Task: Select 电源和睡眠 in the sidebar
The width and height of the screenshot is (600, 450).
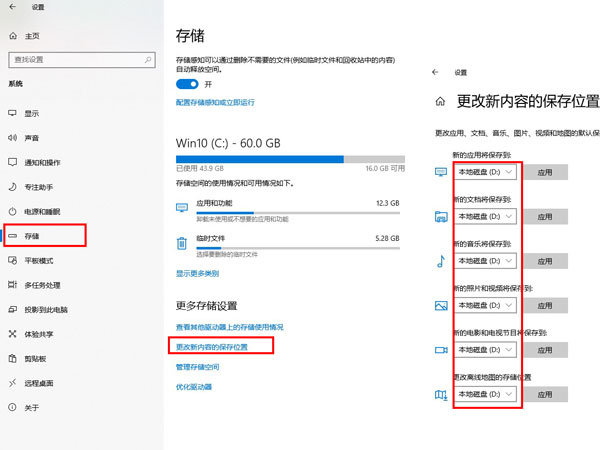Action: pos(42,211)
